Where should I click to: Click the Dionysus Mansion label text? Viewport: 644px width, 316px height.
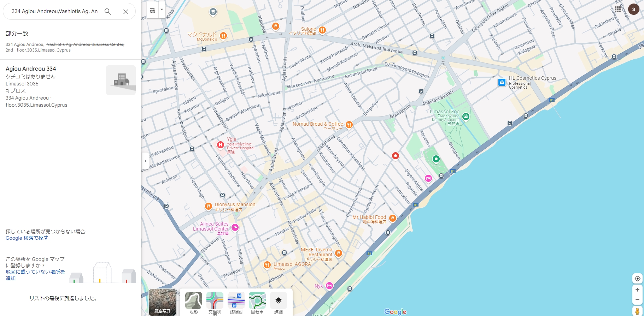[x=235, y=204]
